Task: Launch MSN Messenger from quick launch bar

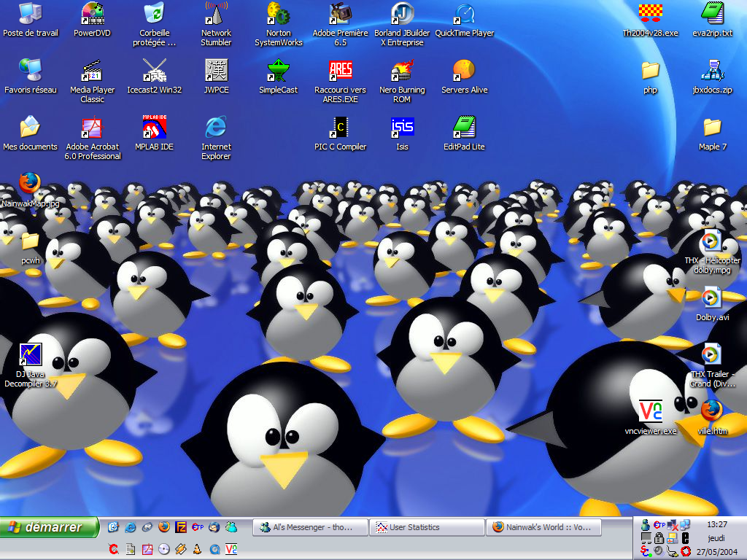Action: point(231,526)
